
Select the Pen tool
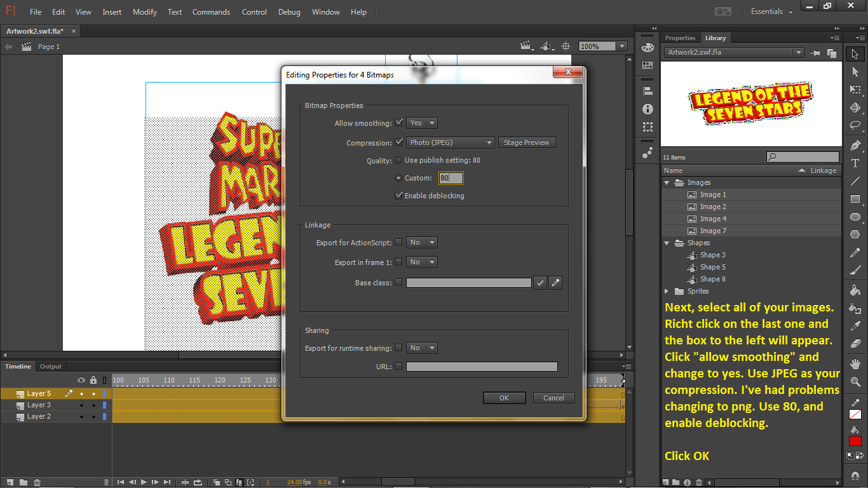855,146
